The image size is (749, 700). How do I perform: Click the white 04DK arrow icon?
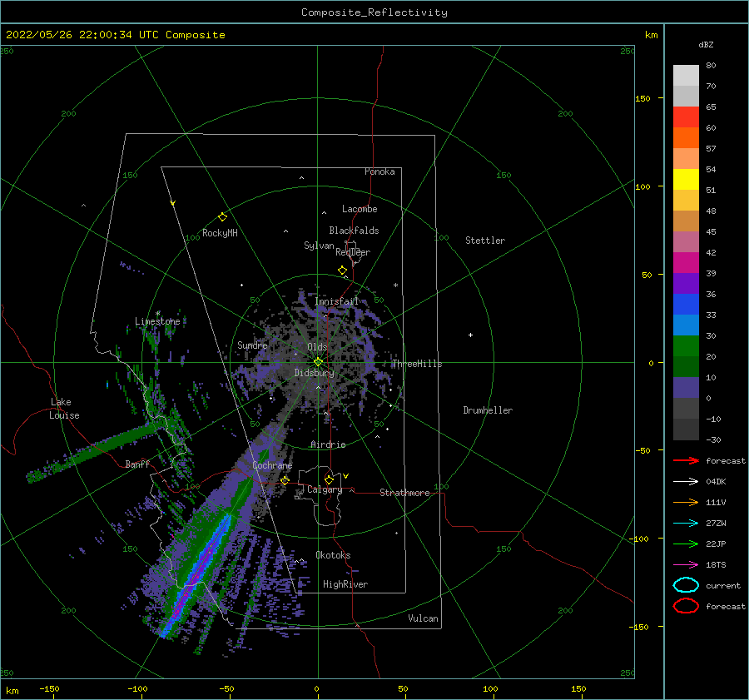[x=686, y=481]
